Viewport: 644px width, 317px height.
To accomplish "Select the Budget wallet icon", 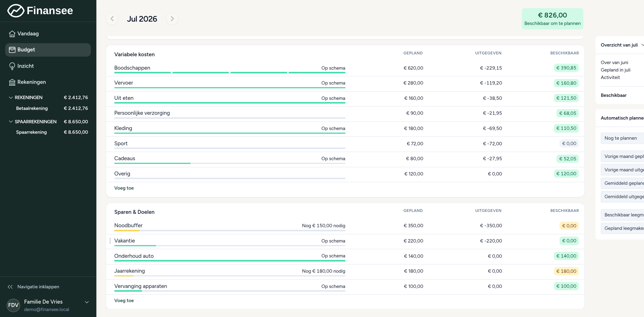I will point(12,50).
